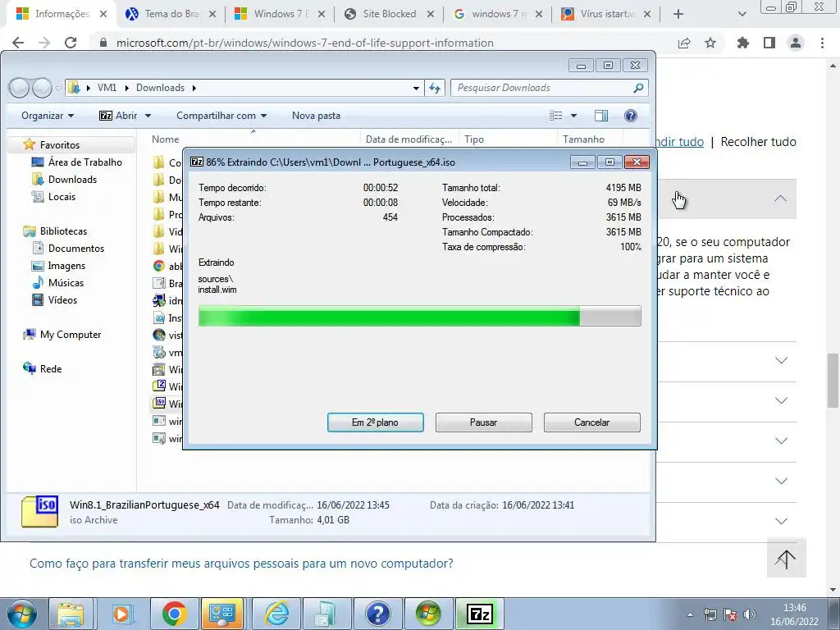840x630 pixels.
Task: Open Internet Explorer from taskbar
Action: coord(277,614)
